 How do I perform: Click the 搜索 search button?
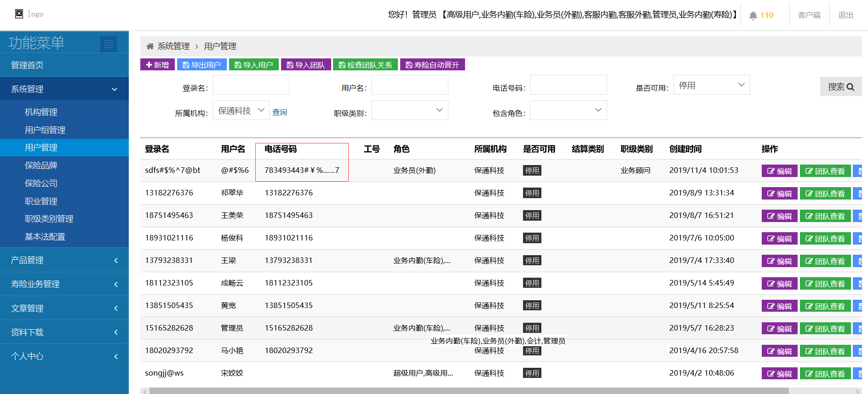point(840,87)
